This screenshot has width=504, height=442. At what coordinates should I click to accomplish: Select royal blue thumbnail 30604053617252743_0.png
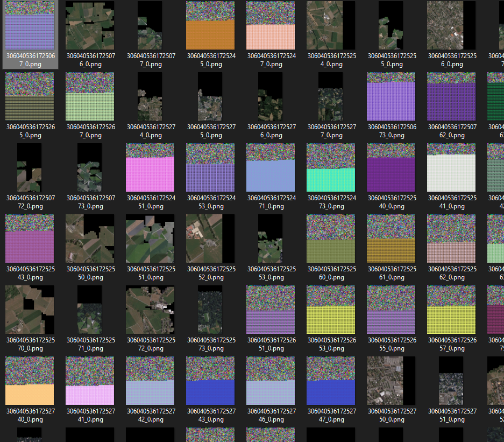pos(210,381)
